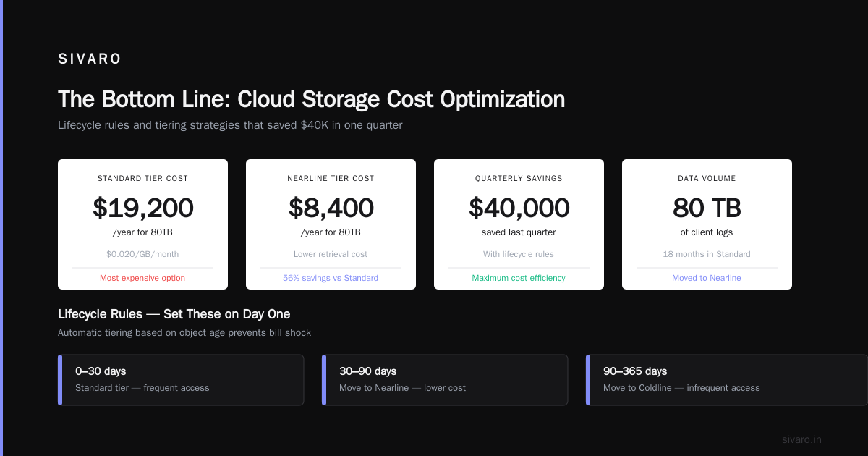This screenshot has width=868, height=456.
Task: Select the 0–30 days lifecycle rule
Action: pyautogui.click(x=181, y=380)
